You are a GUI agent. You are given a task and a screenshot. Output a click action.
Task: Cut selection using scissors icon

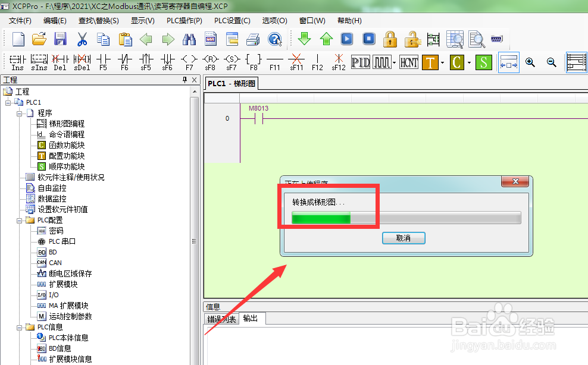pos(82,39)
